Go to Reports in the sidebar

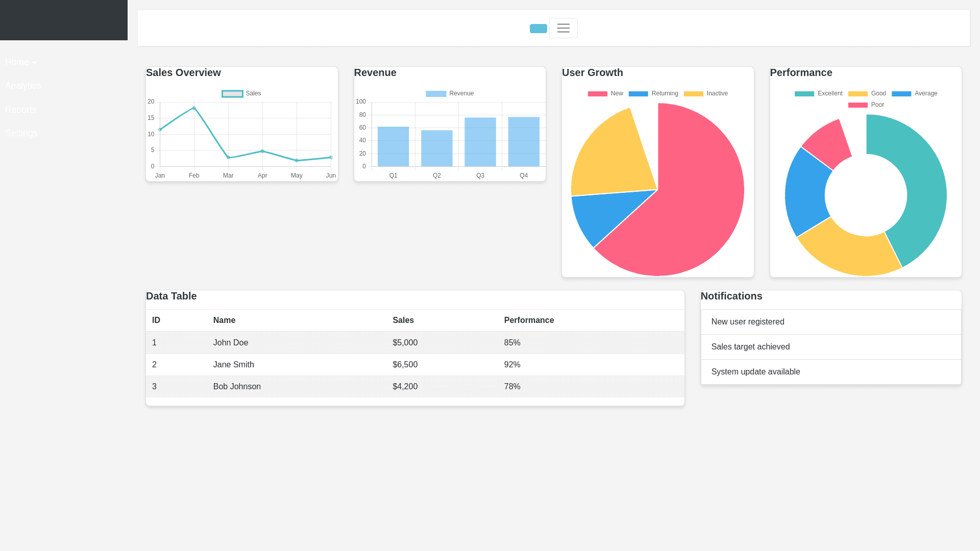(x=20, y=110)
